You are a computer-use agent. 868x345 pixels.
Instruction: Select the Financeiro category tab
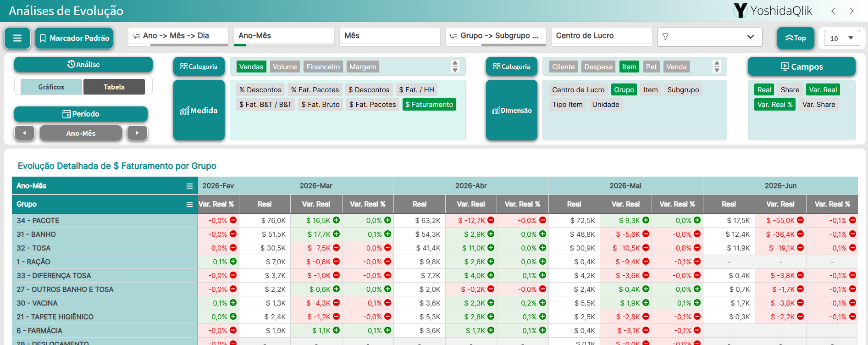click(x=323, y=67)
